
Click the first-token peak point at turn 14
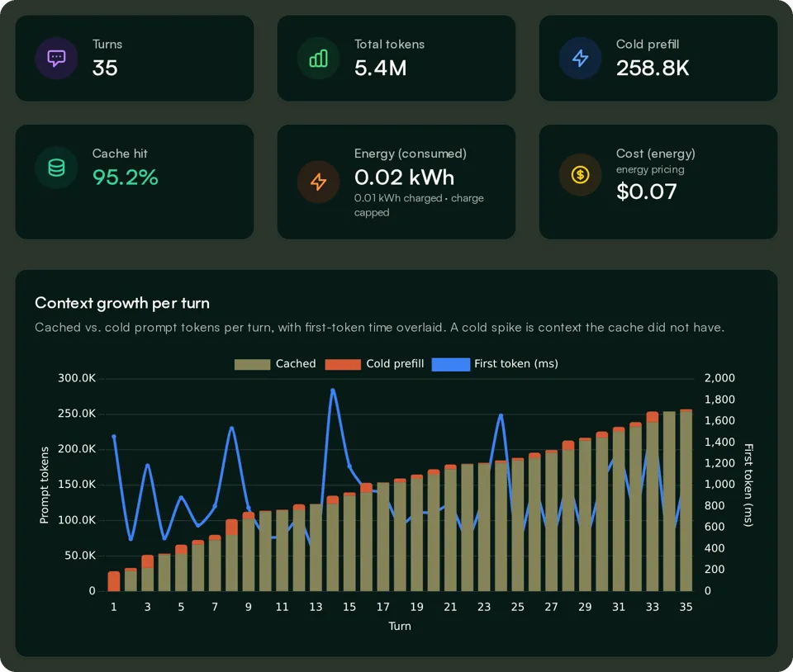(332, 390)
